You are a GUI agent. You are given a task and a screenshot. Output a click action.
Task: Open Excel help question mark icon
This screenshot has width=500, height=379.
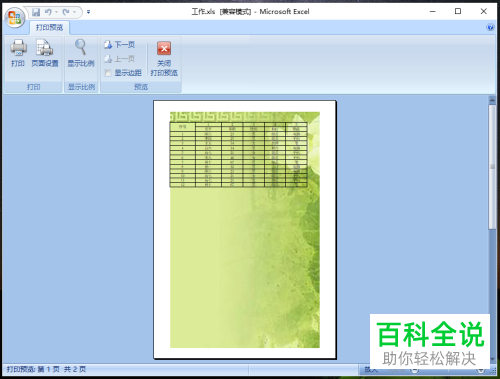pos(490,27)
